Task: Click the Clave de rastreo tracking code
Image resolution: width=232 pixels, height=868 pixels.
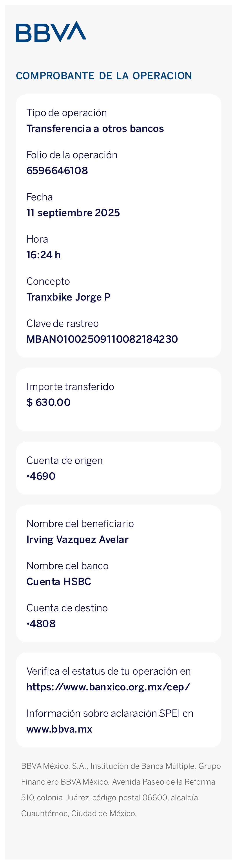Action: coord(102,339)
